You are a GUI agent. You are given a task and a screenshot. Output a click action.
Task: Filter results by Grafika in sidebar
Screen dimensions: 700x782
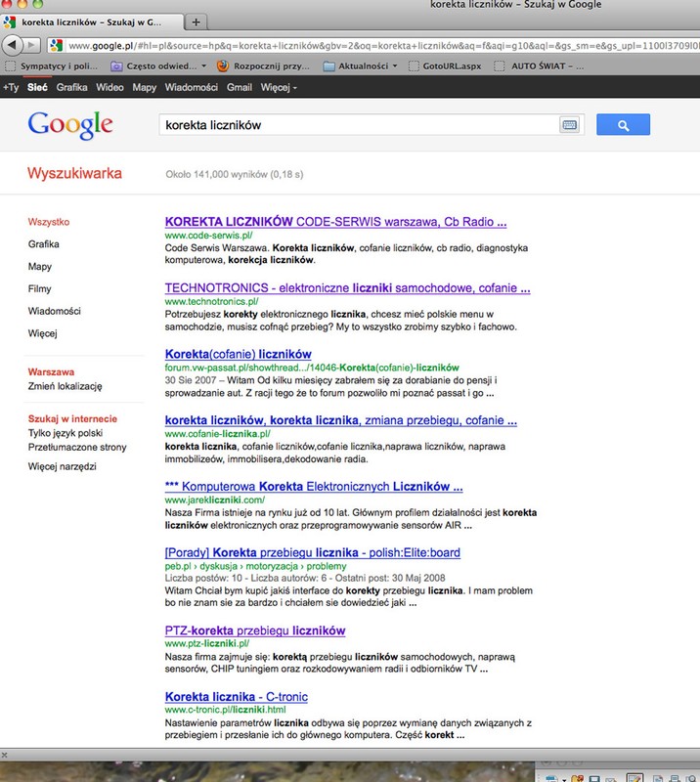click(43, 243)
